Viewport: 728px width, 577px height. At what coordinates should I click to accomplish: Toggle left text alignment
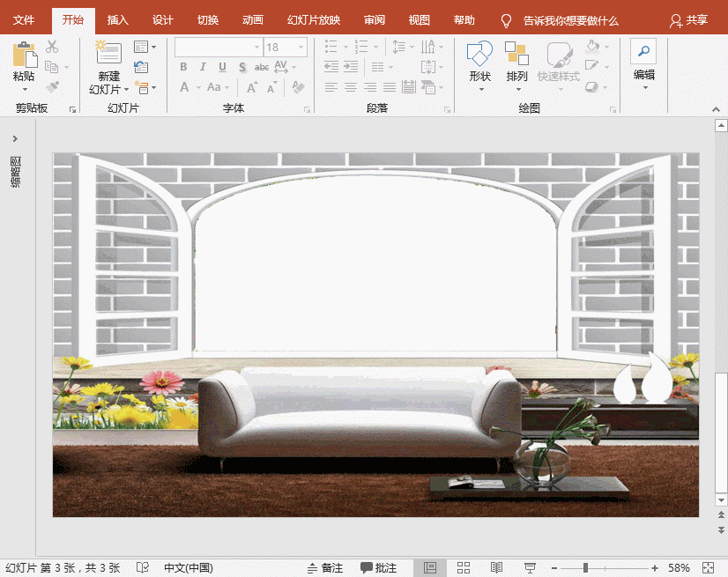331,87
